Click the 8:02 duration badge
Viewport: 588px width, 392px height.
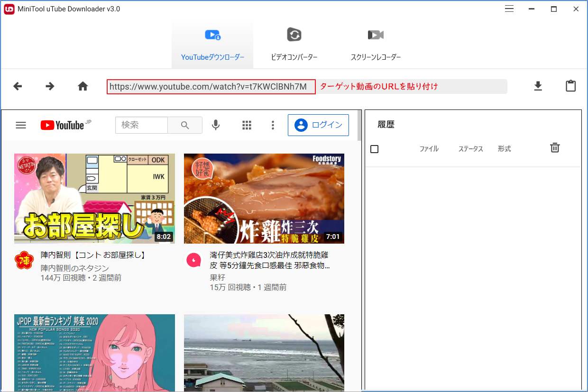pos(164,237)
